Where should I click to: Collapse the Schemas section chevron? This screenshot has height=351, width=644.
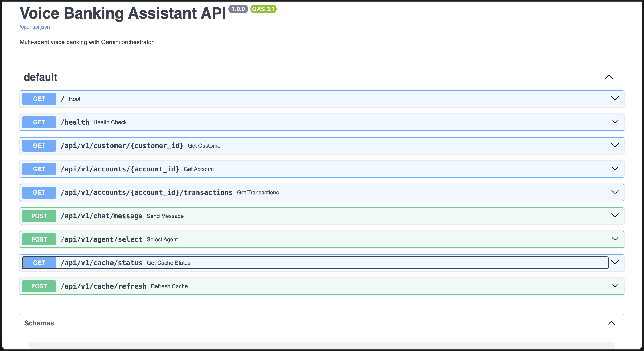(611, 323)
